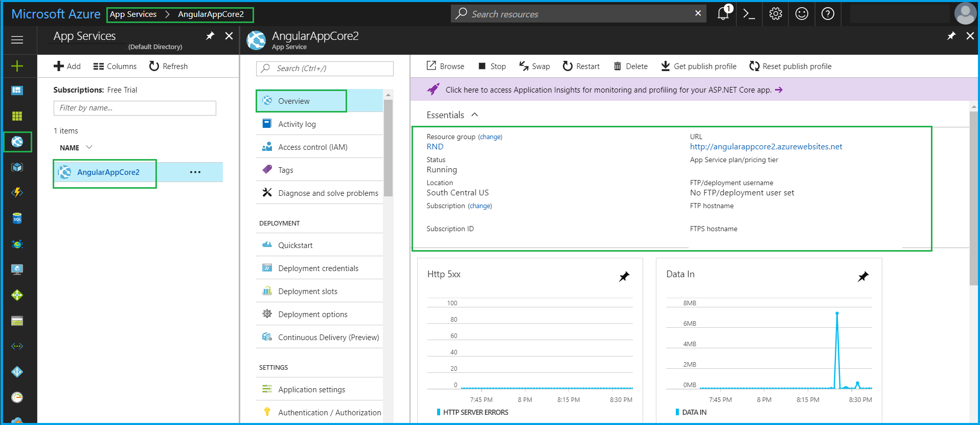This screenshot has width=980, height=425.
Task: Open Cloud Shell from the top bar
Action: pos(749,14)
